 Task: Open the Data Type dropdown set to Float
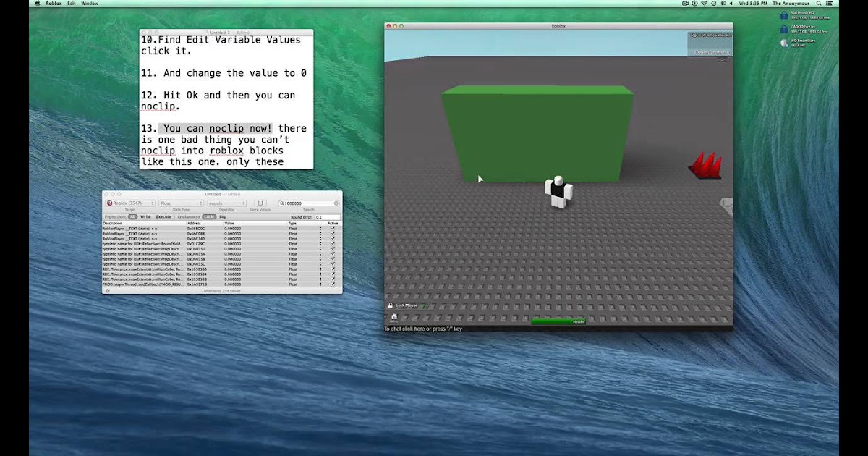coord(181,203)
